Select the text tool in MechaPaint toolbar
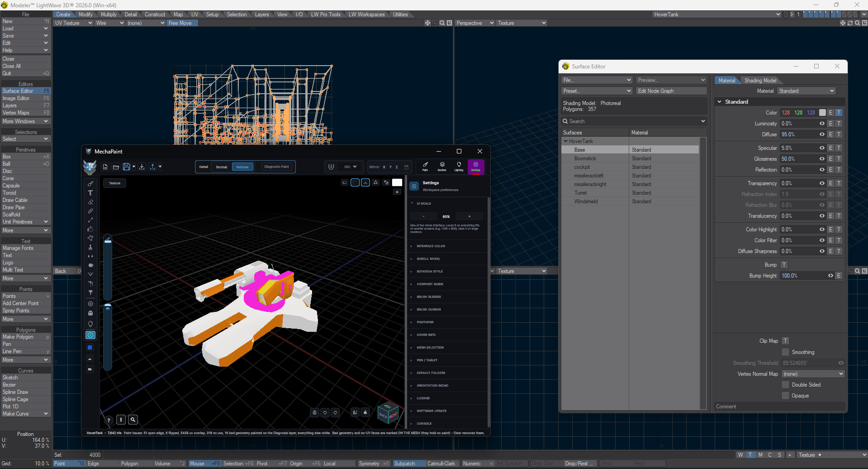868x469 pixels. coord(90,193)
